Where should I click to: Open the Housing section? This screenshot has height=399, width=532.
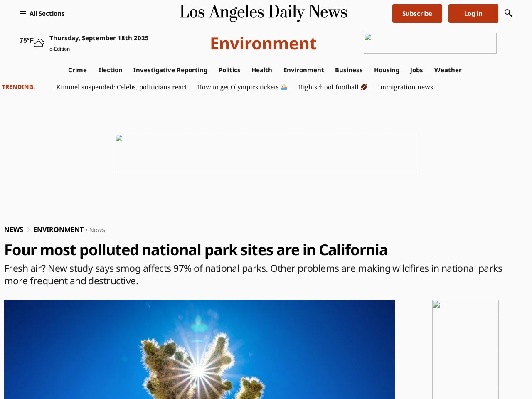(386, 70)
